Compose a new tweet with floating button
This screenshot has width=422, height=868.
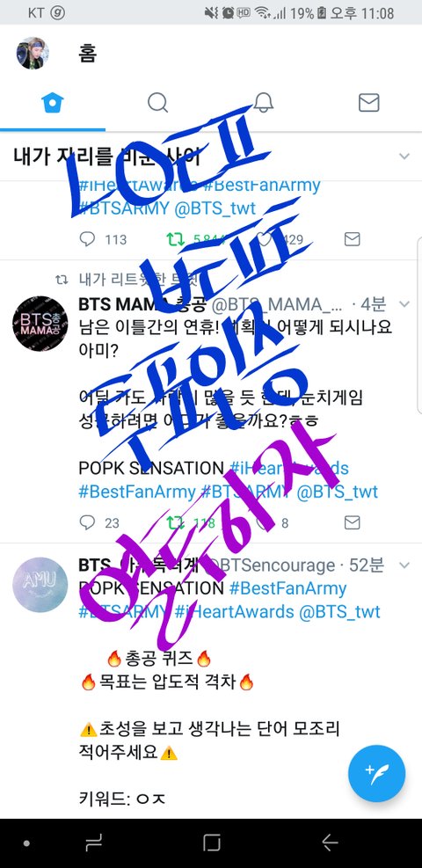pos(376,773)
